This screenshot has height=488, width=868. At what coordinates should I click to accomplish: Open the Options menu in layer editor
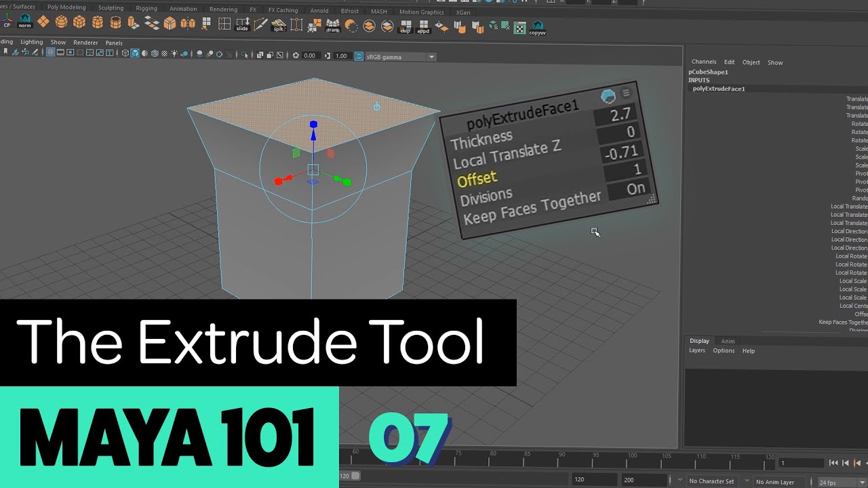(724, 350)
